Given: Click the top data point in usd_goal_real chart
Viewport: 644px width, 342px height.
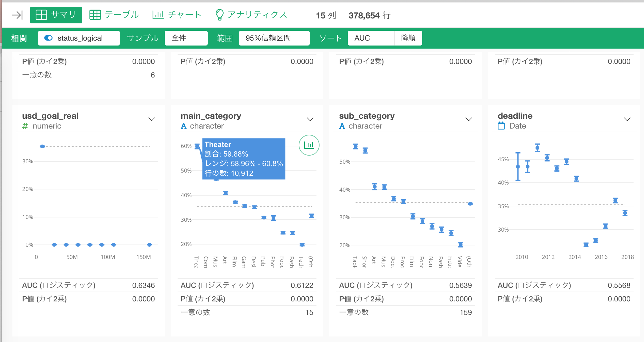Looking at the screenshot, I should point(42,146).
